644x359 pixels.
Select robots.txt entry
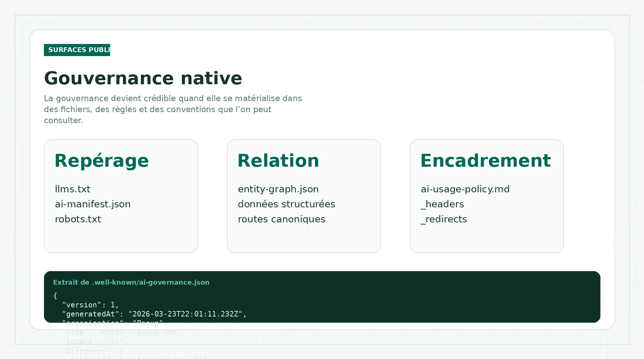tap(78, 219)
